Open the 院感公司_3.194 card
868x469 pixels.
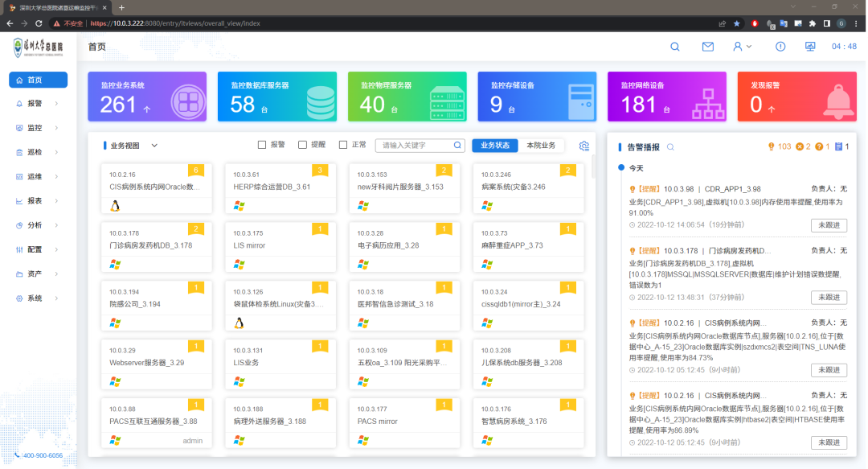click(157, 306)
